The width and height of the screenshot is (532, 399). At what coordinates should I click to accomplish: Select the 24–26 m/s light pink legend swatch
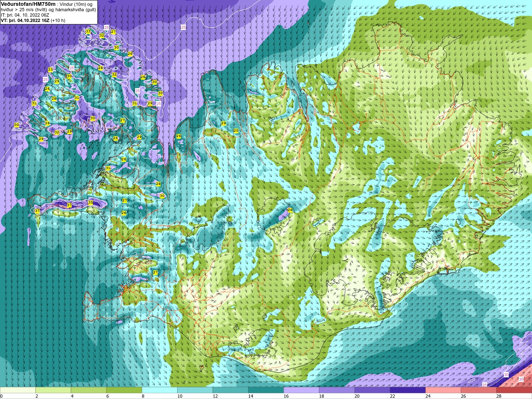(x=443, y=390)
